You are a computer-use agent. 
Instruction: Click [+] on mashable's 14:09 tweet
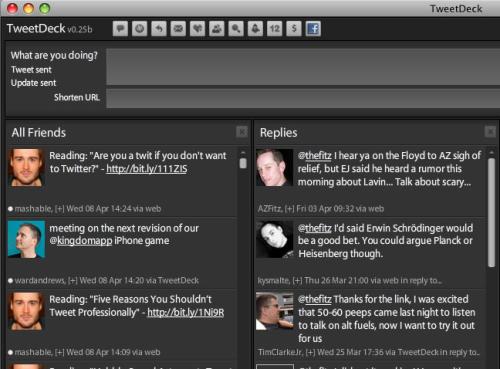pos(60,352)
